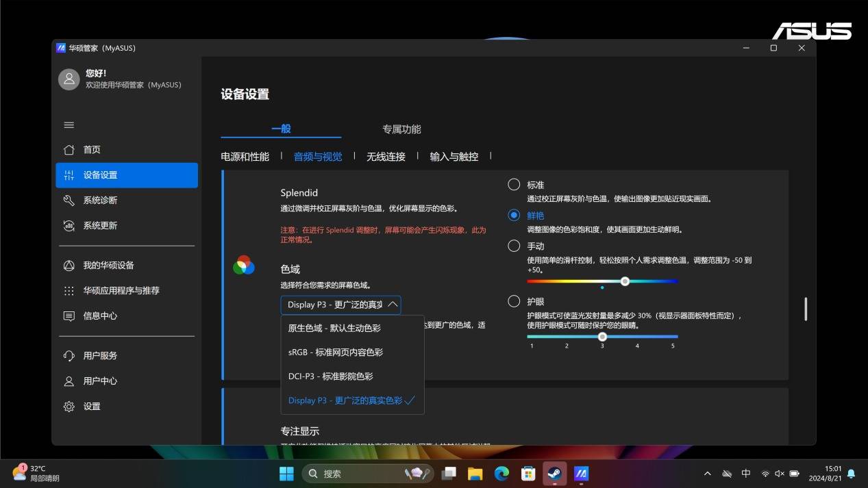This screenshot has height=488, width=868.
Task: Switch to the 专属功能 tab
Action: point(401,129)
